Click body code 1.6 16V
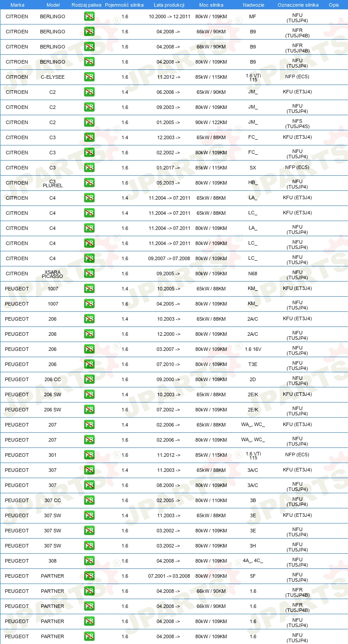Viewport: 348px width, 644px height. coord(253,349)
